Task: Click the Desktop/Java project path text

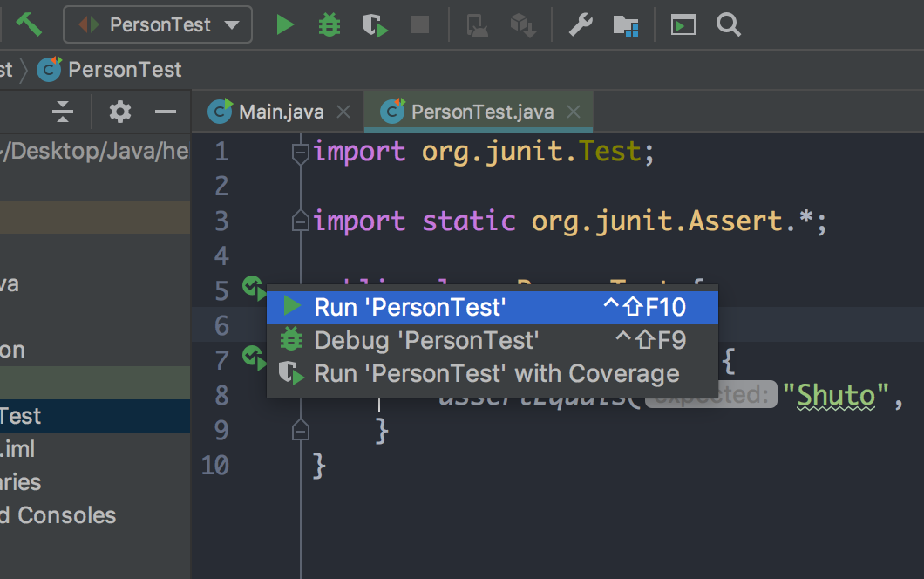Action: (x=95, y=151)
